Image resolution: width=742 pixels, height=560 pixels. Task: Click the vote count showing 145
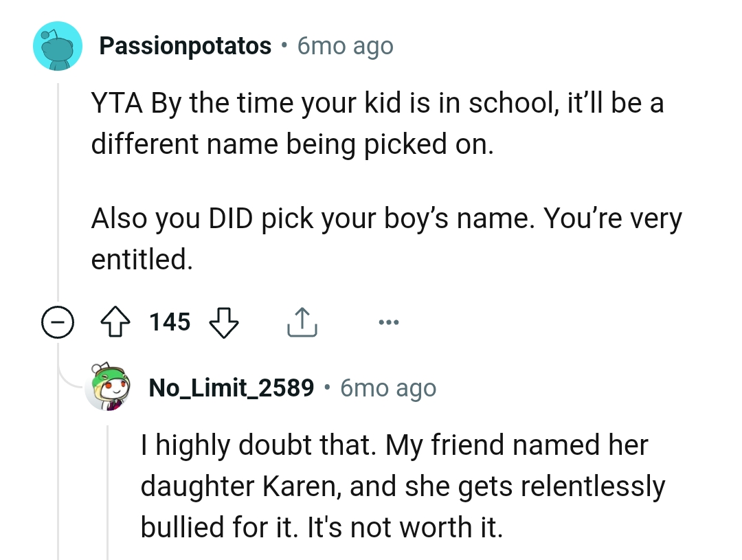(x=169, y=321)
